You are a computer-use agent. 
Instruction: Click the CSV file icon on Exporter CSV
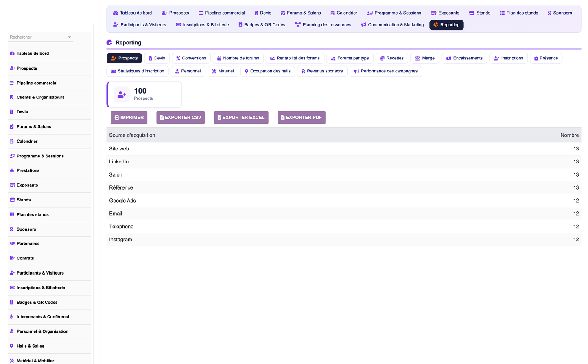(x=162, y=118)
